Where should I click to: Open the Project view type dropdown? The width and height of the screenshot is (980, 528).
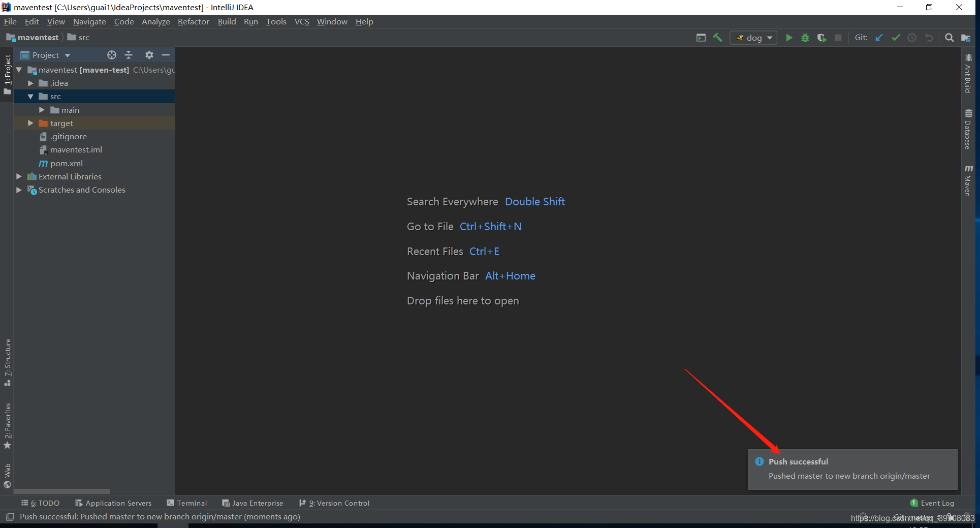click(x=45, y=55)
